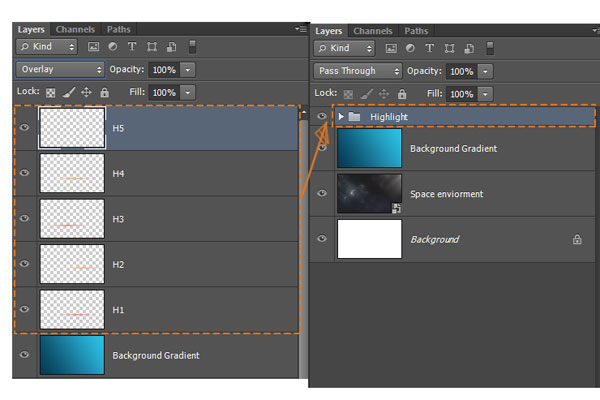Click shape layer filter in right panel
Viewport: 600px width, 400px height.
click(x=449, y=48)
